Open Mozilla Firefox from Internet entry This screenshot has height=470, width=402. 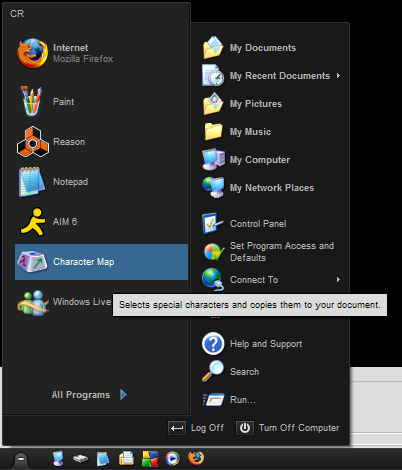pos(101,53)
